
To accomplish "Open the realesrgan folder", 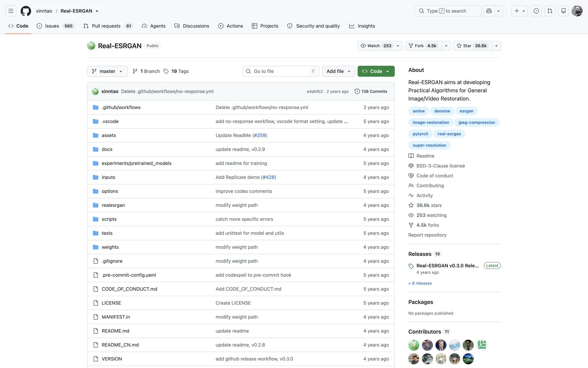I will [x=113, y=205].
